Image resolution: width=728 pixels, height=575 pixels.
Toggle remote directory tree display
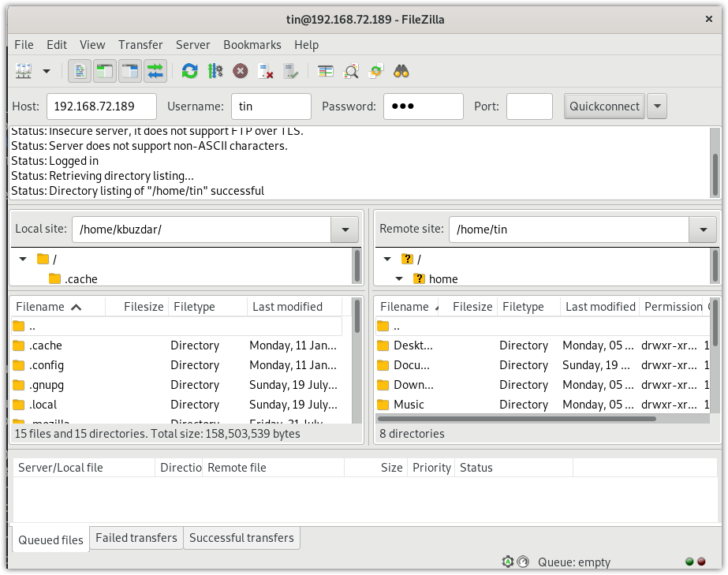point(129,72)
